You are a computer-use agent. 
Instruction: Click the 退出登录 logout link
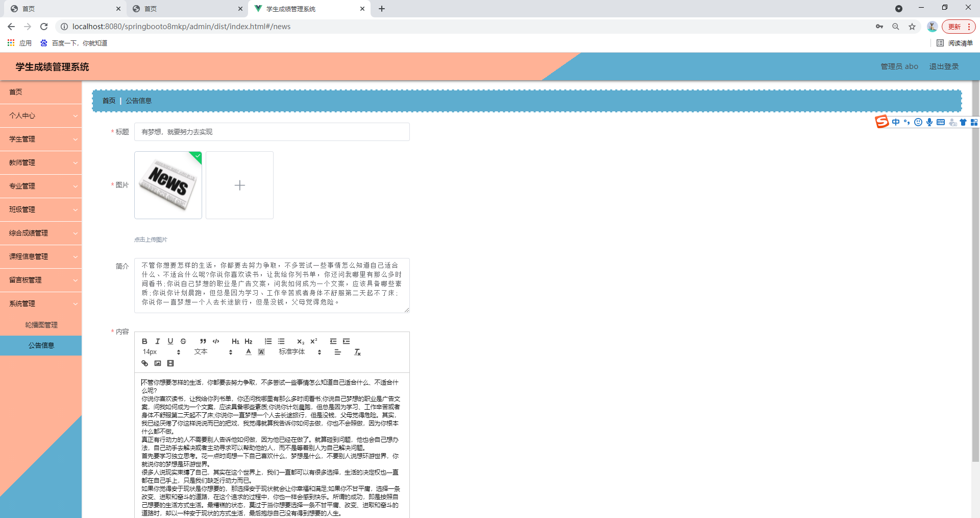(x=944, y=66)
